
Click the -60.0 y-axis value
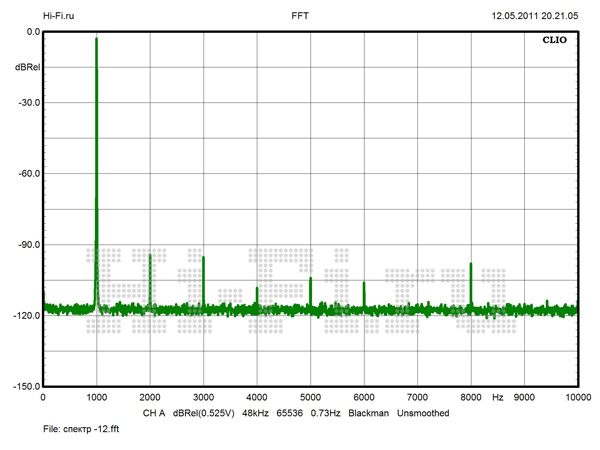pyautogui.click(x=27, y=173)
